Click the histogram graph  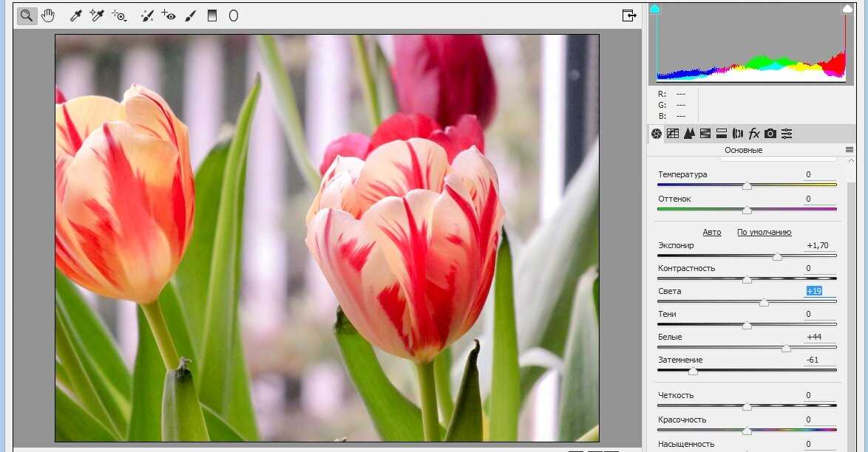point(751,44)
